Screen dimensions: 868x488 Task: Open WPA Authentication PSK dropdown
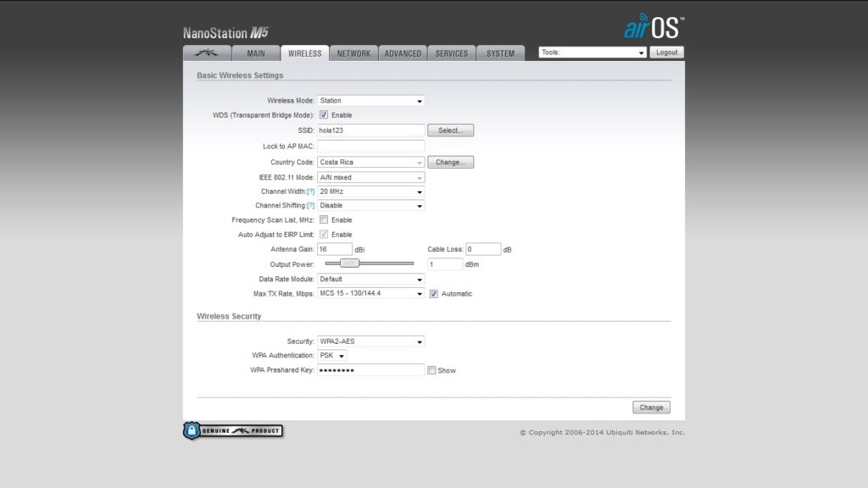tap(332, 355)
